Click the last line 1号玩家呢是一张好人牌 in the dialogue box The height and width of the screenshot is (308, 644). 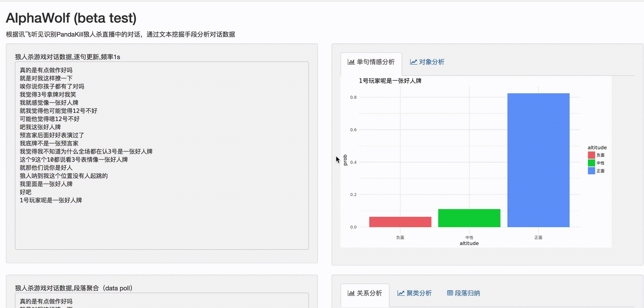tap(51, 200)
